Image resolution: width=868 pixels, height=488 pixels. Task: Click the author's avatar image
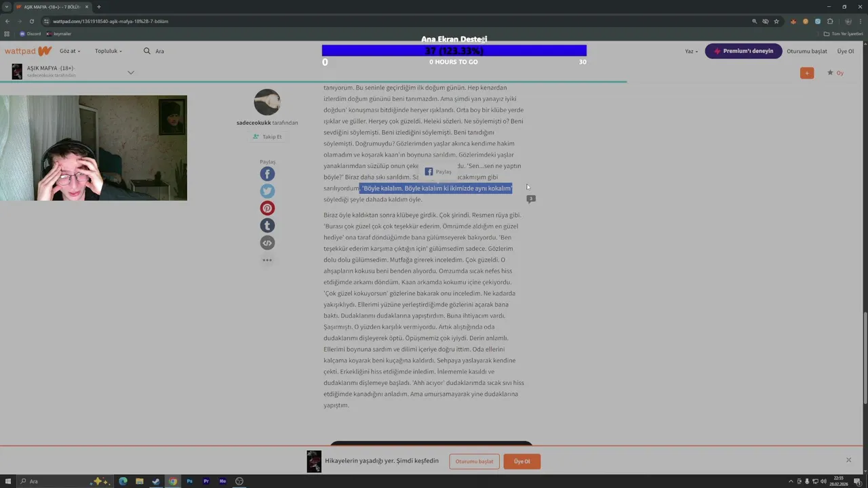[267, 102]
